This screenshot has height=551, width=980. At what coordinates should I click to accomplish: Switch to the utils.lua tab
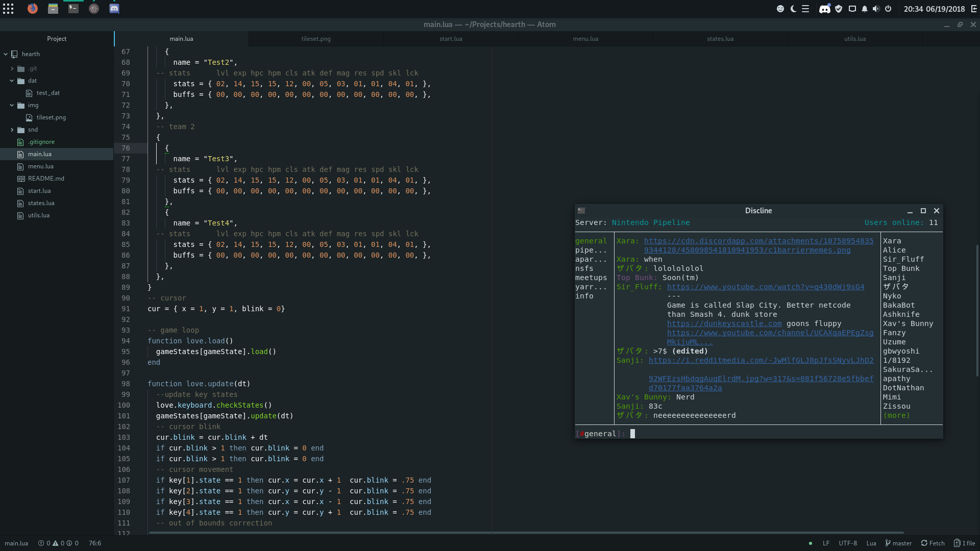855,39
